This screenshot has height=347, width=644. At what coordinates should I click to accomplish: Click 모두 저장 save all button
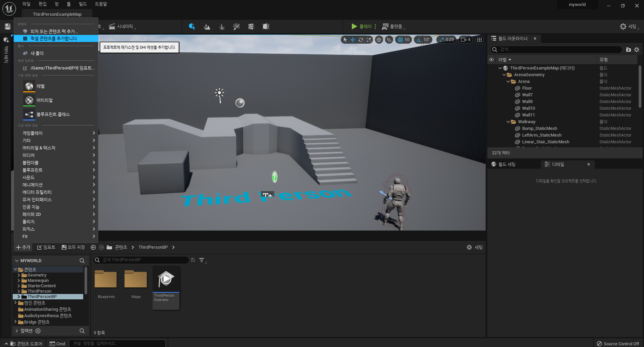tap(73, 247)
